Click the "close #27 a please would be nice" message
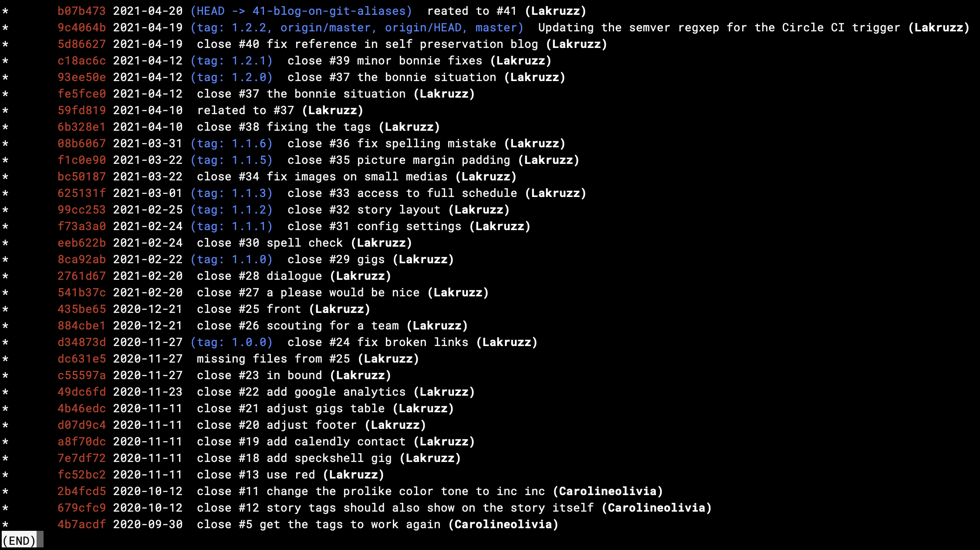The width and height of the screenshot is (980, 550). coord(308,292)
